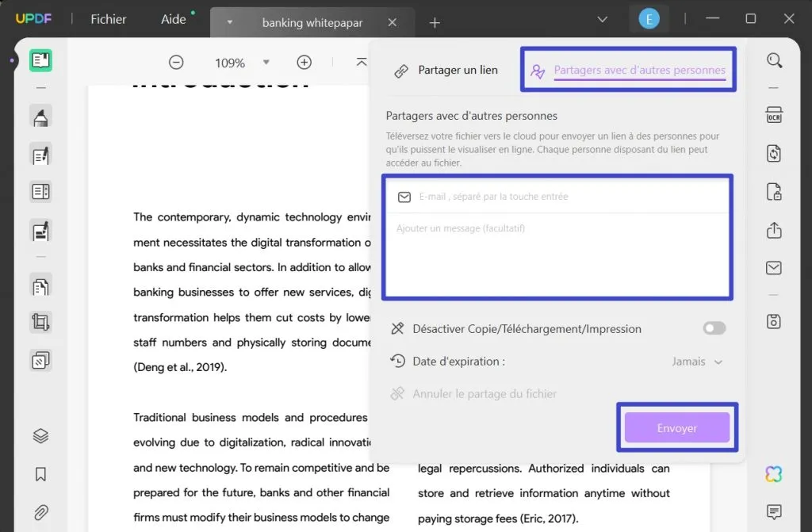Click the UPDF logo
This screenshot has height=532, width=812.
point(33,19)
